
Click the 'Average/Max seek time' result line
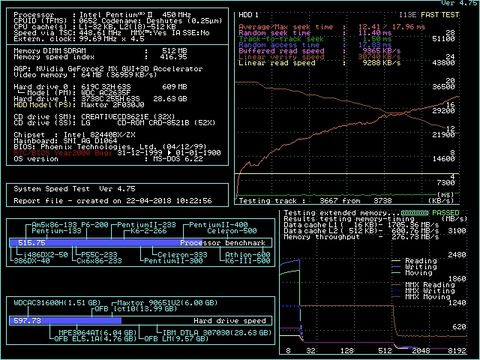point(332,27)
